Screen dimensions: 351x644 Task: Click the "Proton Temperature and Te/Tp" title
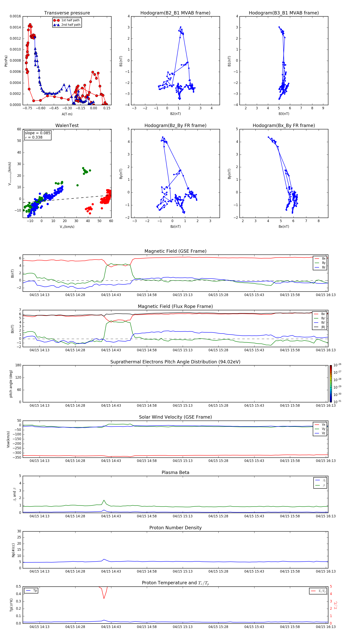point(175,583)
